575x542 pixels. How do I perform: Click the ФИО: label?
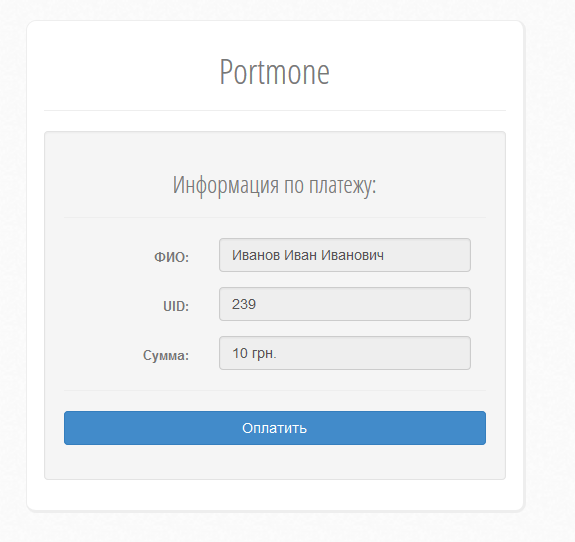tap(171, 257)
